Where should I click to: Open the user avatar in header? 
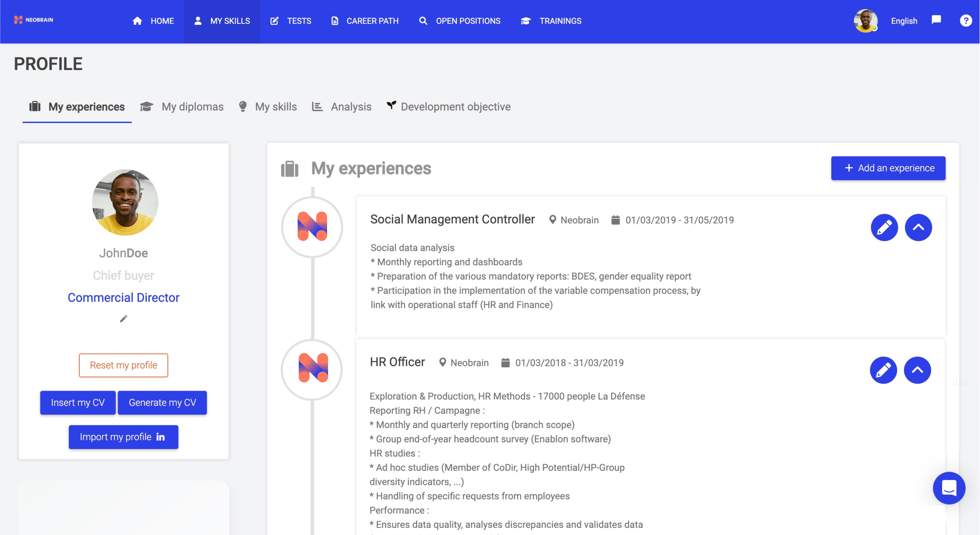pos(865,21)
